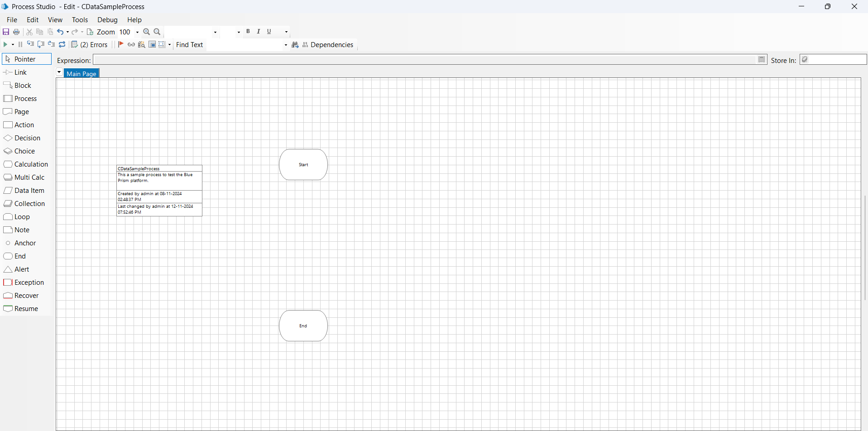Click the Zoom In magnifier icon
Image resolution: width=868 pixels, height=431 pixels.
pyautogui.click(x=146, y=32)
